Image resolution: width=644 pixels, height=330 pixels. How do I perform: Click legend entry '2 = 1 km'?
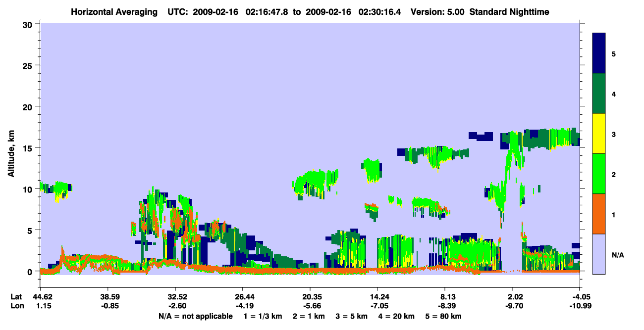pos(309,316)
